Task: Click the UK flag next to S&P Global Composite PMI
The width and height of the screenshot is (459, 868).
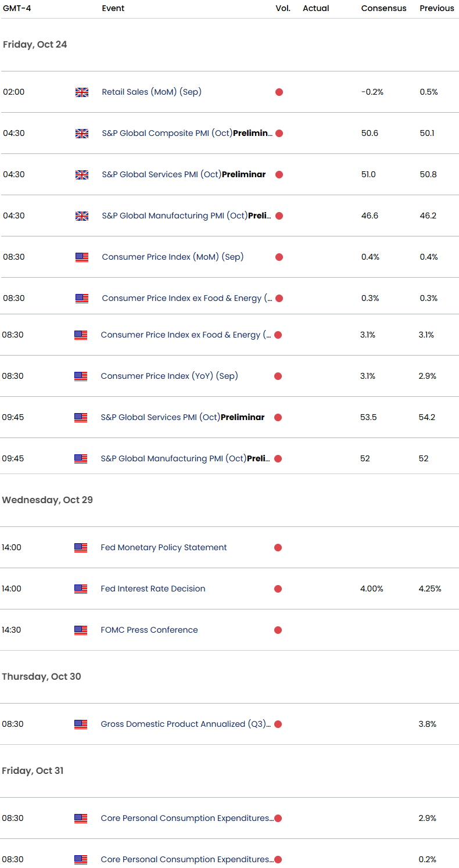Action: [x=82, y=133]
